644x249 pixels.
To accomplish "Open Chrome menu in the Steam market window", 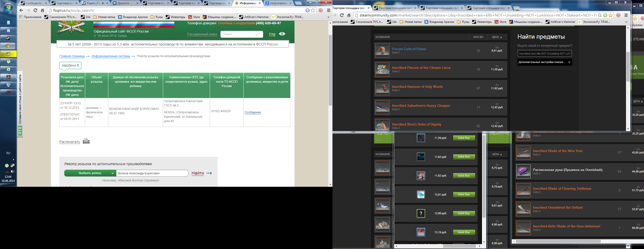I will (x=626, y=15).
